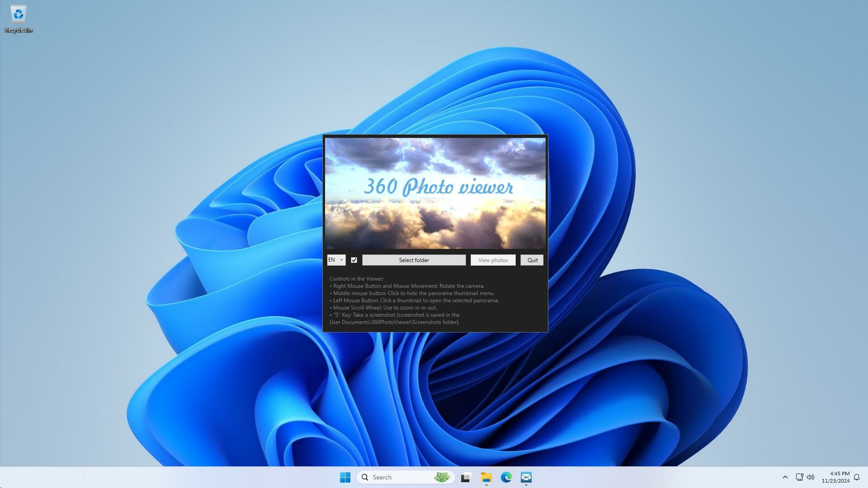
Task: Click the search highlights icon in the search bar
Action: 442,477
